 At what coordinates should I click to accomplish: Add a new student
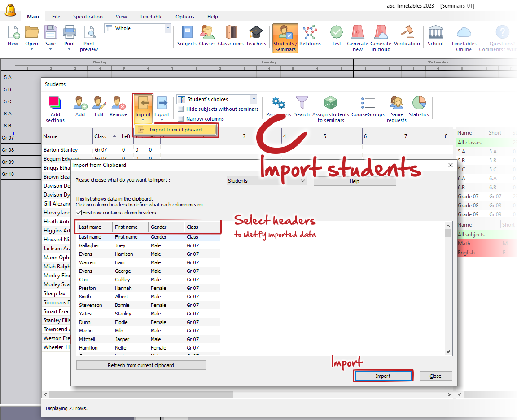(x=80, y=106)
